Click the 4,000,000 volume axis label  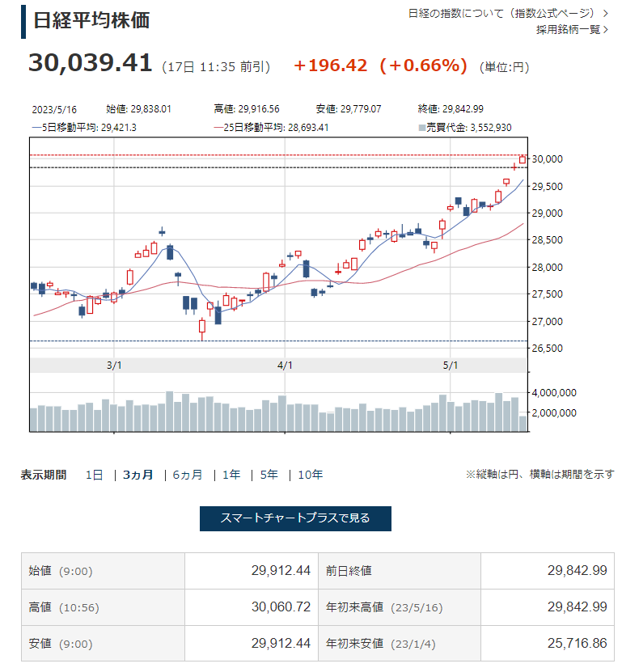pos(554,392)
